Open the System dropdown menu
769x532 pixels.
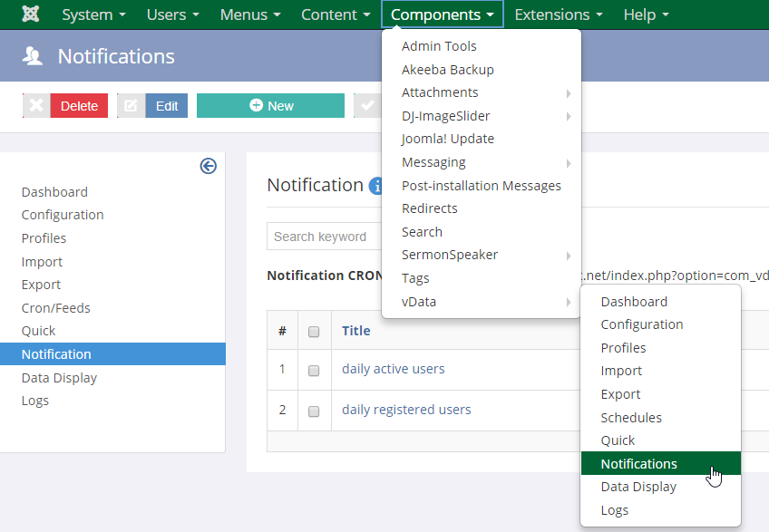pyautogui.click(x=92, y=15)
